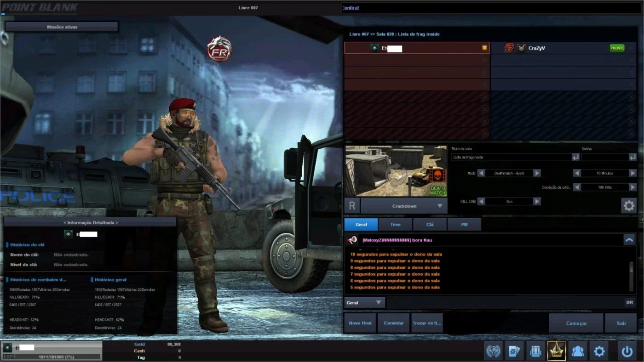This screenshot has width=644, height=362.
Task: Click the Convidar button
Action: pyautogui.click(x=394, y=323)
